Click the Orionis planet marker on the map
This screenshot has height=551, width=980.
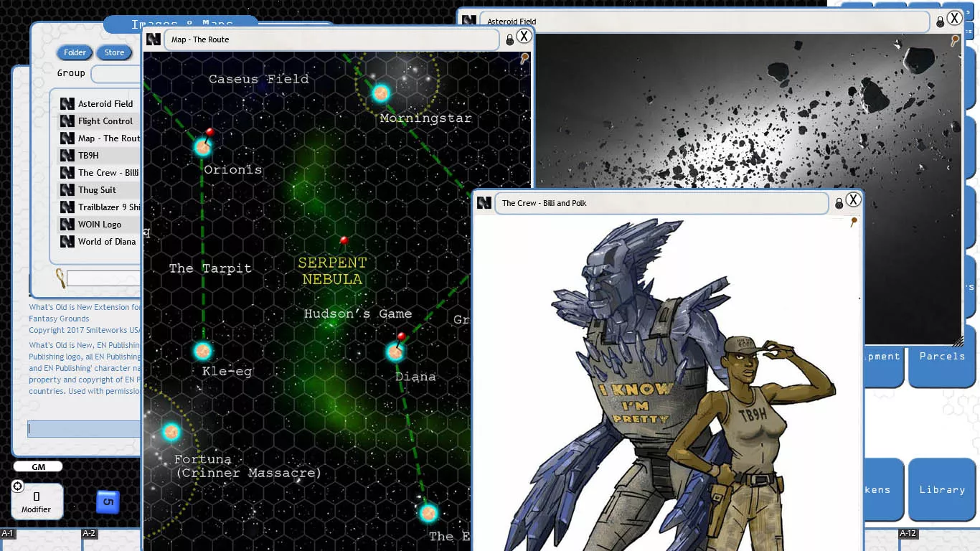coord(203,146)
